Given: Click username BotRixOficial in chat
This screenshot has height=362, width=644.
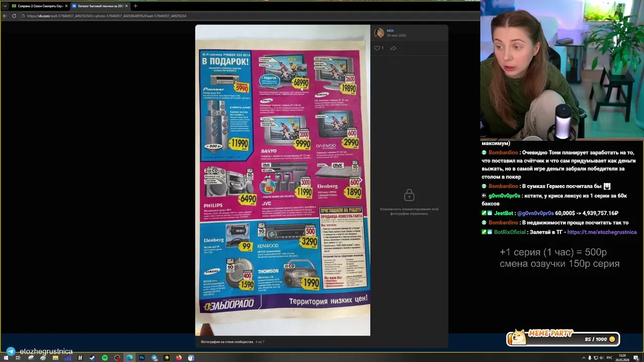Looking at the screenshot, I should 510,232.
